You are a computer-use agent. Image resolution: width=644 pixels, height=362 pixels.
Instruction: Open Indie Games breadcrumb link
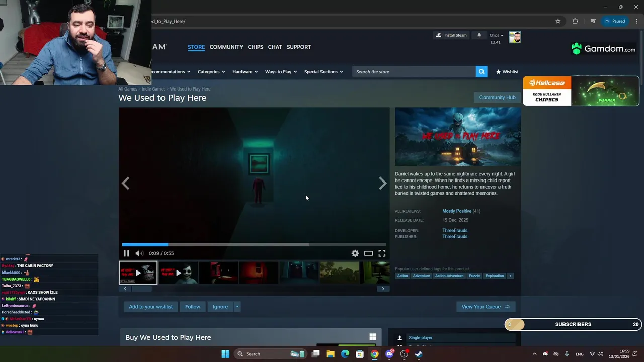tap(153, 89)
